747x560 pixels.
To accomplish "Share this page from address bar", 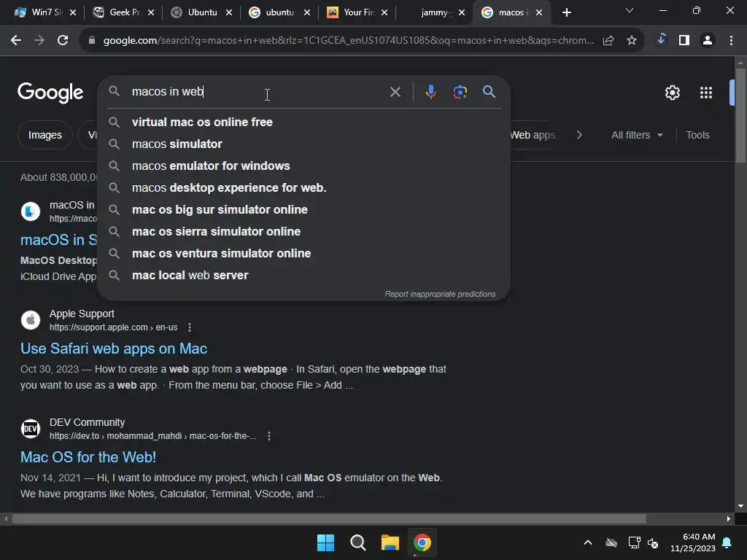I will click(608, 41).
